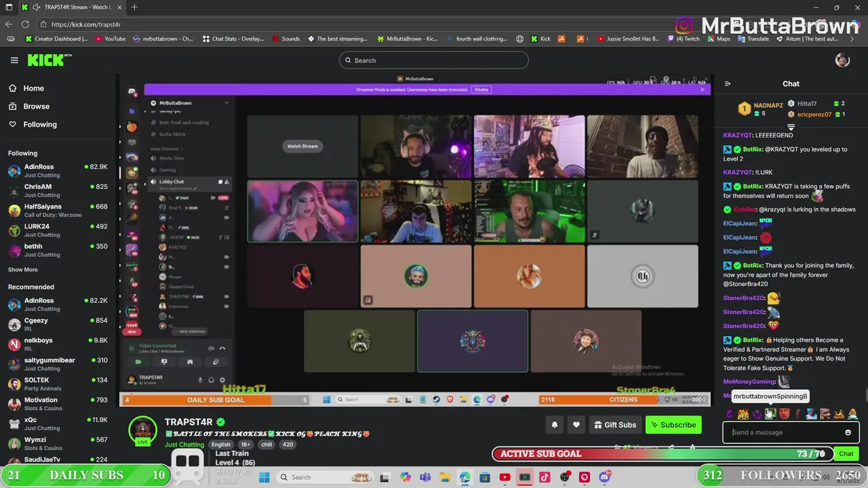Click NADNAPZ top gifter name
This screenshot has height=488, width=868.
tap(768, 106)
